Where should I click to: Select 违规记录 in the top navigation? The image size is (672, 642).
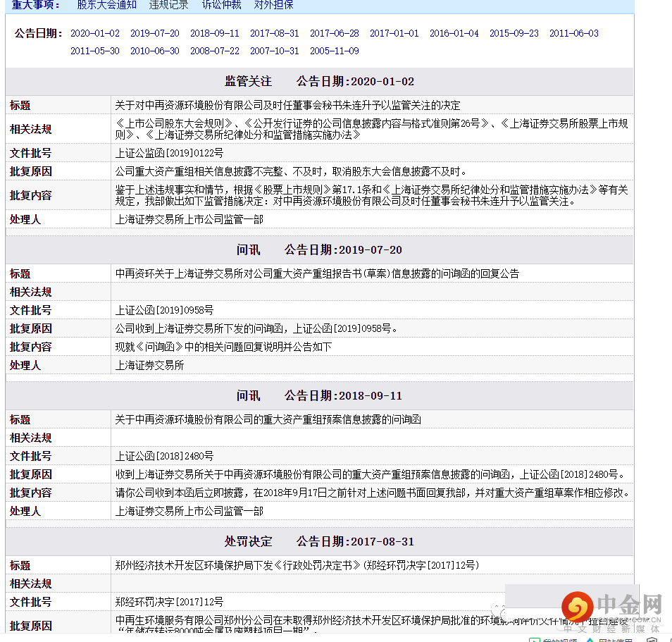pyautogui.click(x=168, y=5)
